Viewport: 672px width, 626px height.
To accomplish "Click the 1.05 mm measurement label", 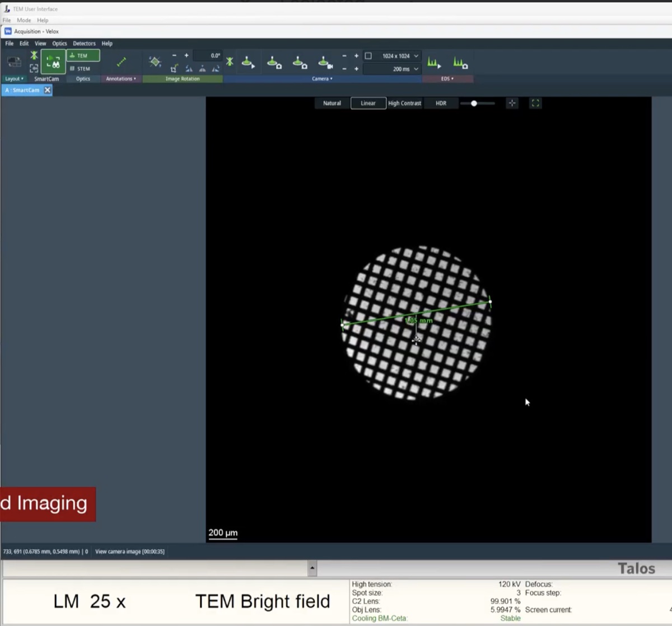I will (x=418, y=321).
